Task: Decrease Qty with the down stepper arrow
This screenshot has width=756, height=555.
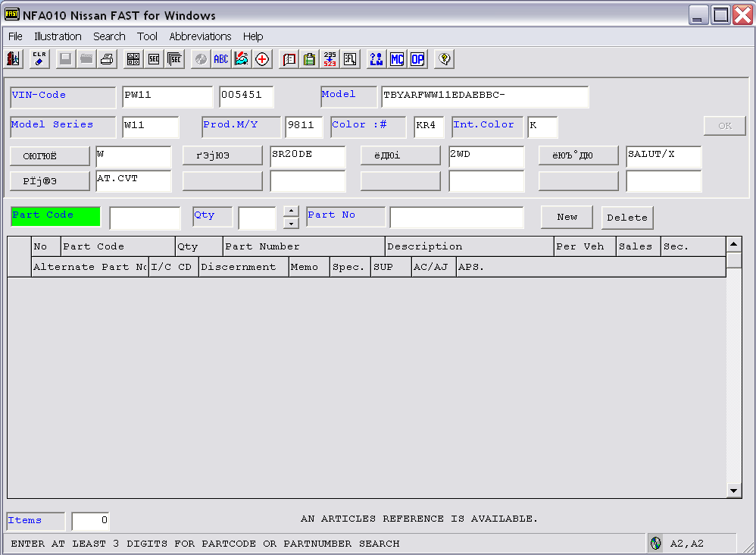Action: coord(291,224)
